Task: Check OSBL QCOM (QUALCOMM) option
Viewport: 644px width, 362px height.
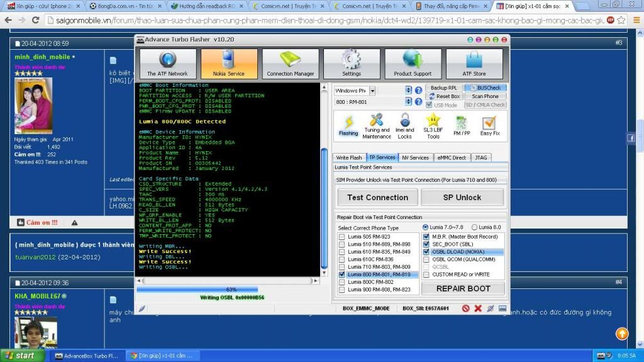Action: click(x=426, y=259)
